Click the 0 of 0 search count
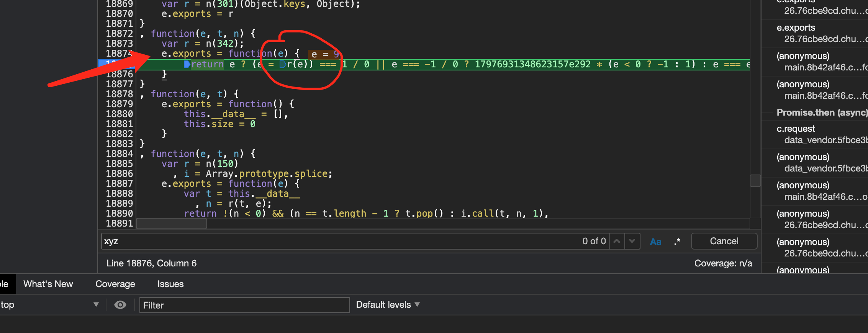 [x=594, y=241]
